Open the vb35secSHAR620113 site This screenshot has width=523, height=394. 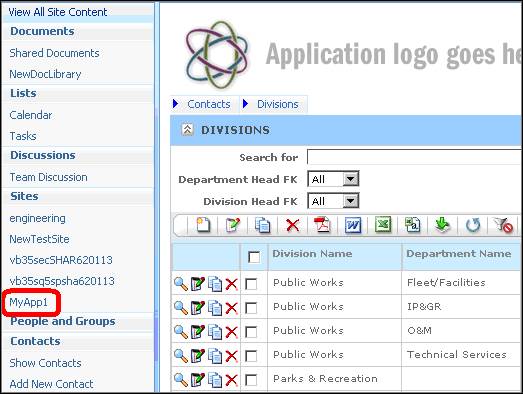(x=61, y=260)
